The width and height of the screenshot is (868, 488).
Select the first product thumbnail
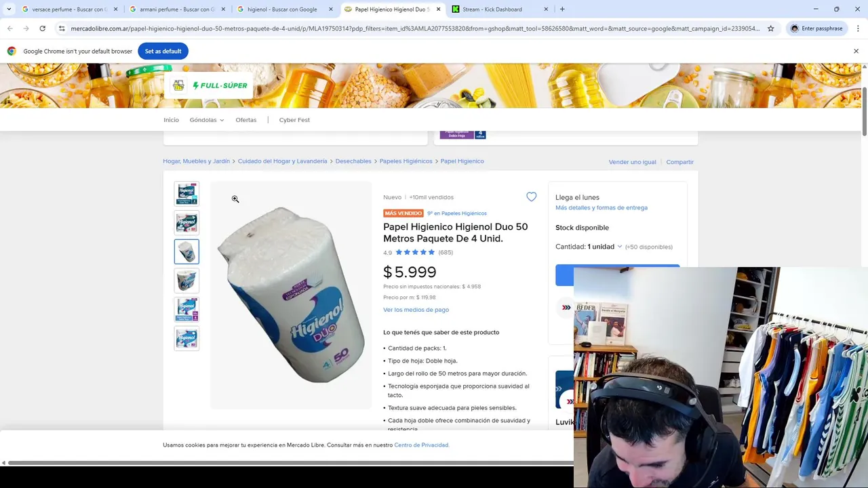tap(186, 194)
